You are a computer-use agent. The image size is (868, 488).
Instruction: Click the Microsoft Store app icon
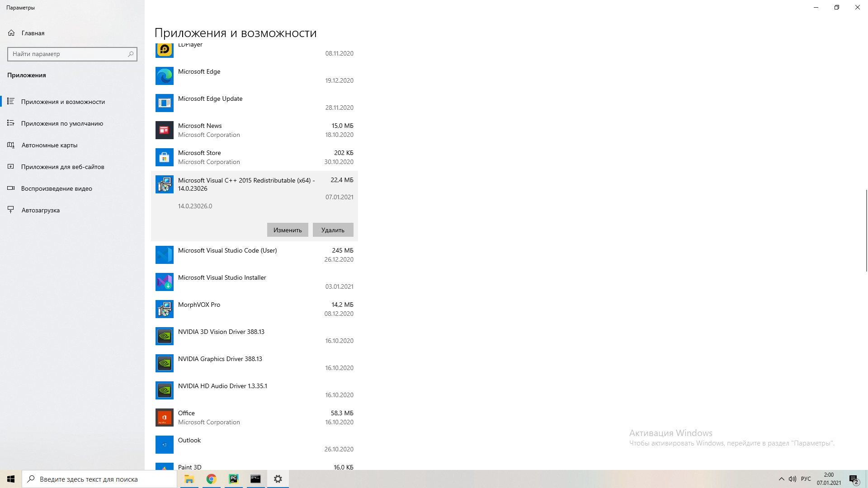(164, 157)
